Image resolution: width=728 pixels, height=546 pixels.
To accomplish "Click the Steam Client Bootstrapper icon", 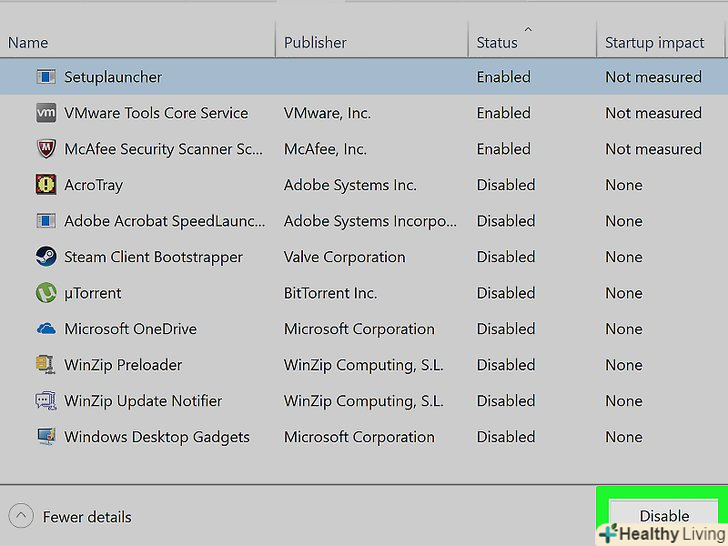I will (x=46, y=257).
